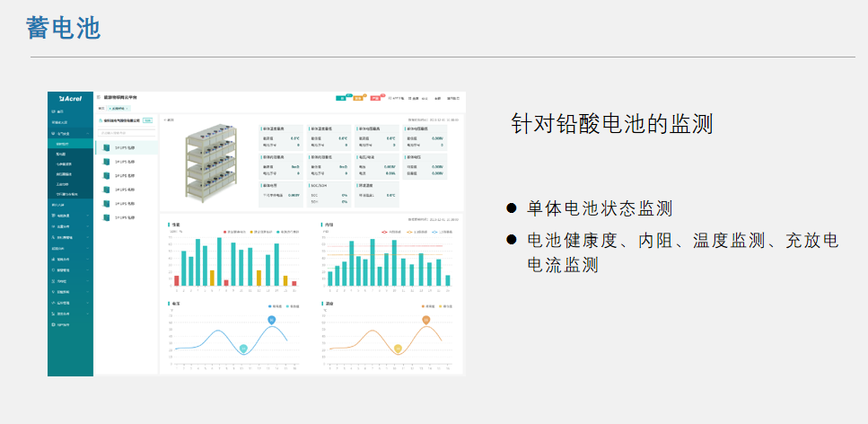Click the orange alarm badge in the header
This screenshot has width=868, height=424.
[x=358, y=98]
